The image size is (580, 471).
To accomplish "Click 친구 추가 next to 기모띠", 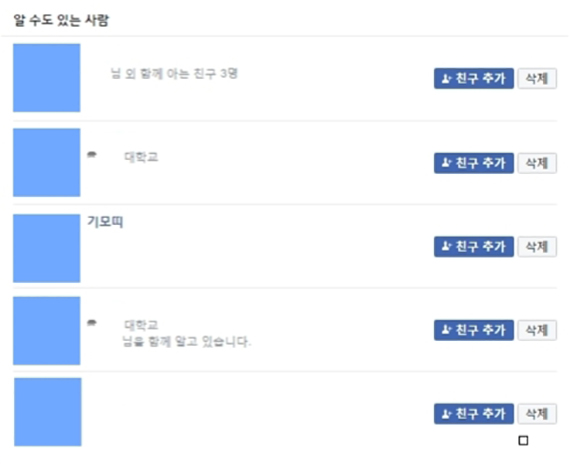I will [x=473, y=247].
